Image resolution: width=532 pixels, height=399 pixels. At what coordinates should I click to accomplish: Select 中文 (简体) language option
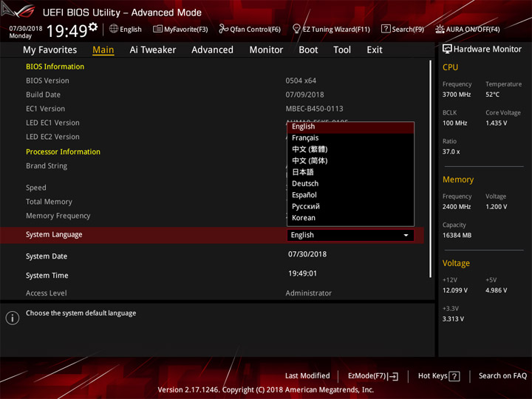click(x=350, y=160)
